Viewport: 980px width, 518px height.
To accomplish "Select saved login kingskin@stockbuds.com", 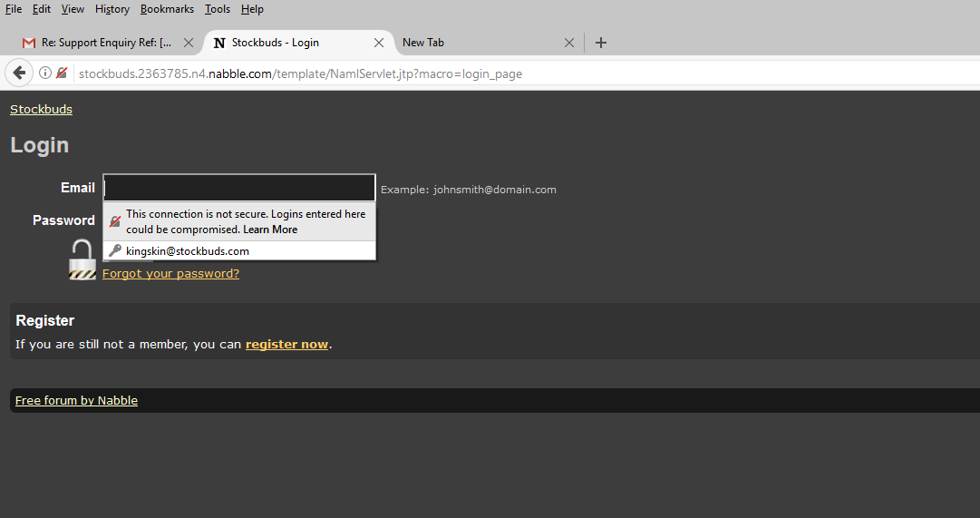I will (x=188, y=251).
